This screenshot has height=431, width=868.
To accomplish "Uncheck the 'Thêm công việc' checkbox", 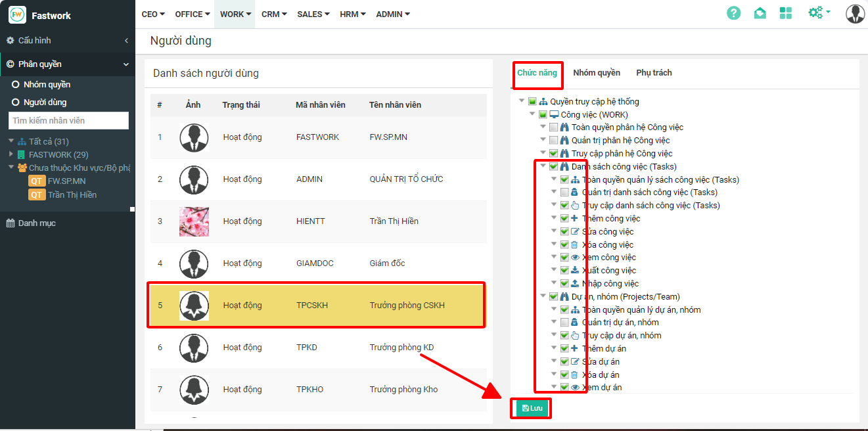I will (x=564, y=219).
